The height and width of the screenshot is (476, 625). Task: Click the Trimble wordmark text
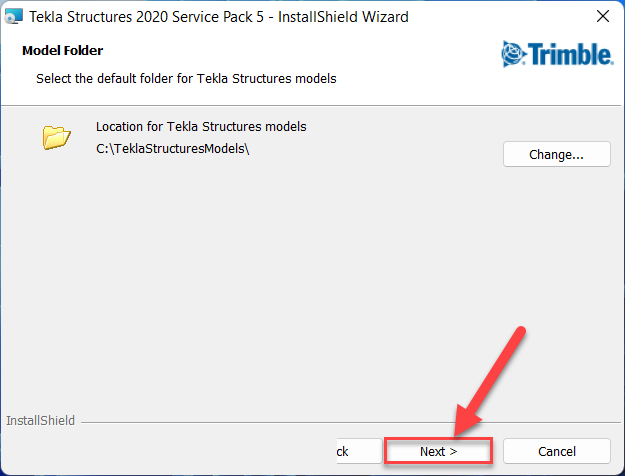click(570, 52)
